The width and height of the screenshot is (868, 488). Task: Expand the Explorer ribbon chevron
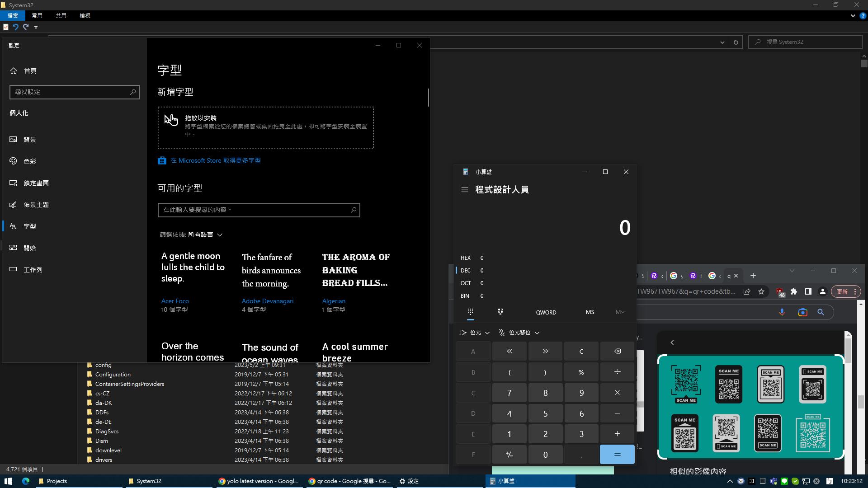853,15
